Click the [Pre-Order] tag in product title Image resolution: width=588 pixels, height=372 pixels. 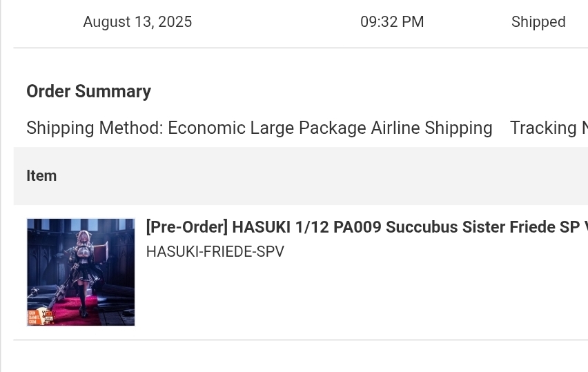tap(187, 227)
